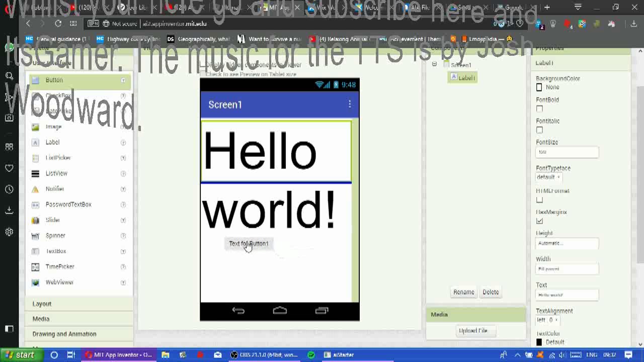Click the Delete component button

pyautogui.click(x=491, y=292)
